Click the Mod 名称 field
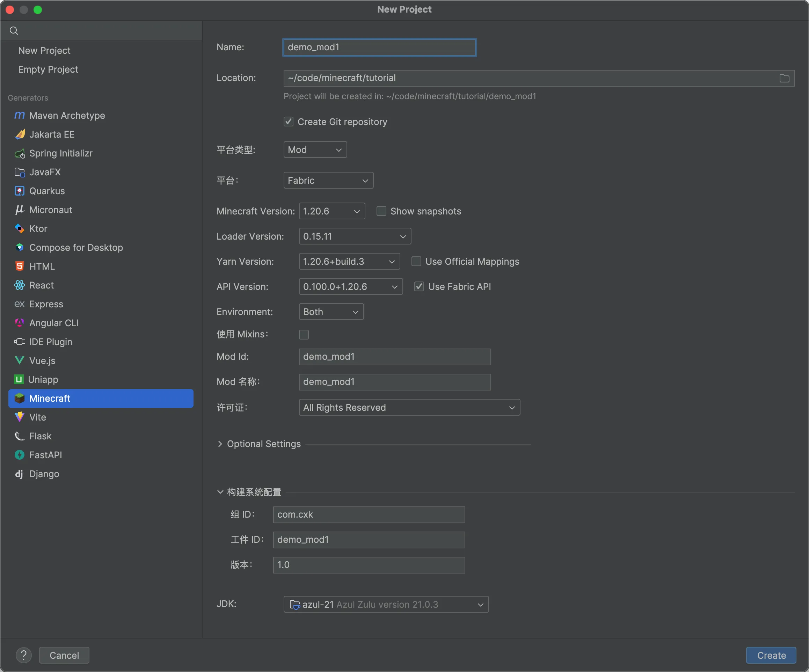The width and height of the screenshot is (809, 672). pos(394,382)
